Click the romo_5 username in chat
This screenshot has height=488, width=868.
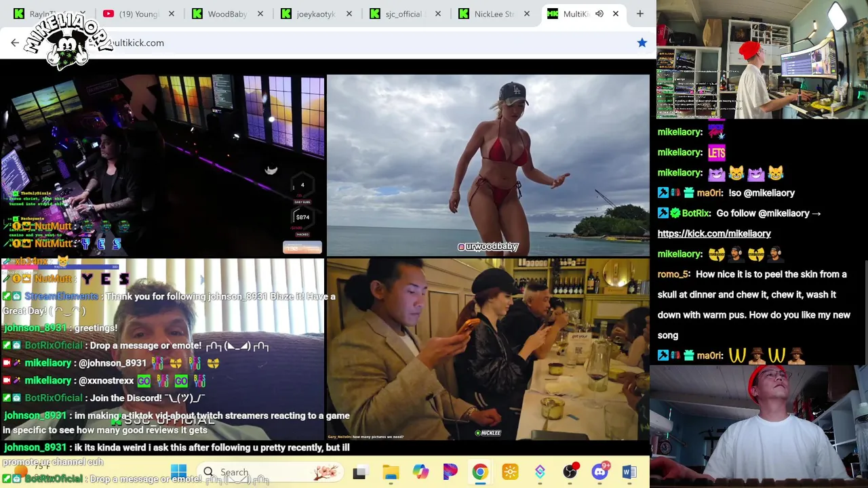coord(673,274)
